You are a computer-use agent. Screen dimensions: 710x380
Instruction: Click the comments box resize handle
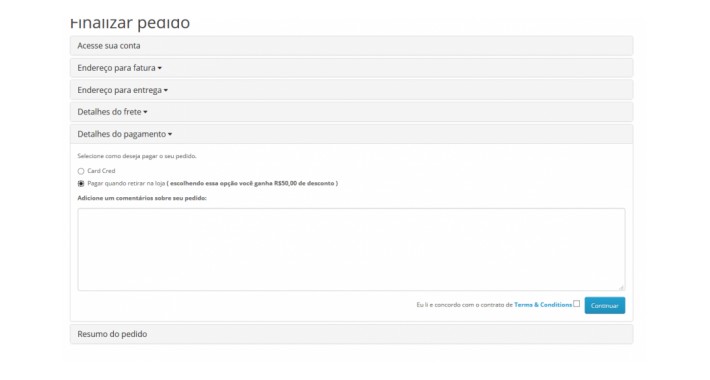pos(621,287)
